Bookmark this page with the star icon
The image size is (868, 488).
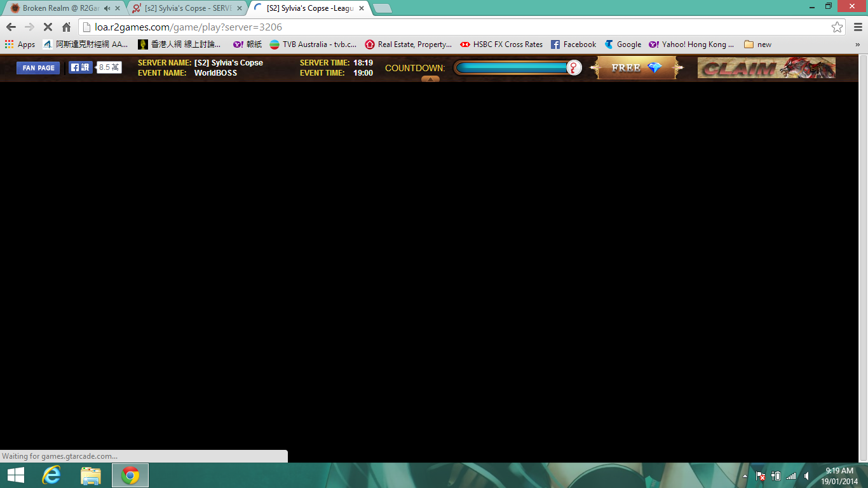tap(837, 27)
